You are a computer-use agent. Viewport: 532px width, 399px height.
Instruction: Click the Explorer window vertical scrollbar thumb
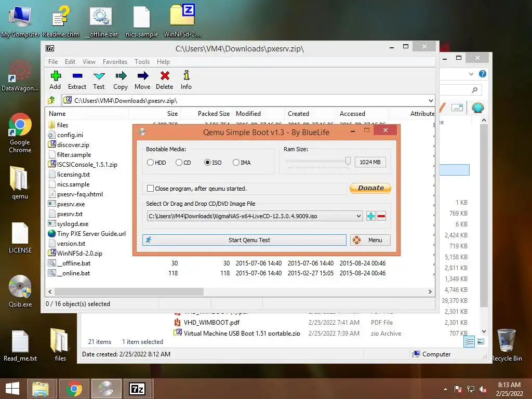point(484,216)
